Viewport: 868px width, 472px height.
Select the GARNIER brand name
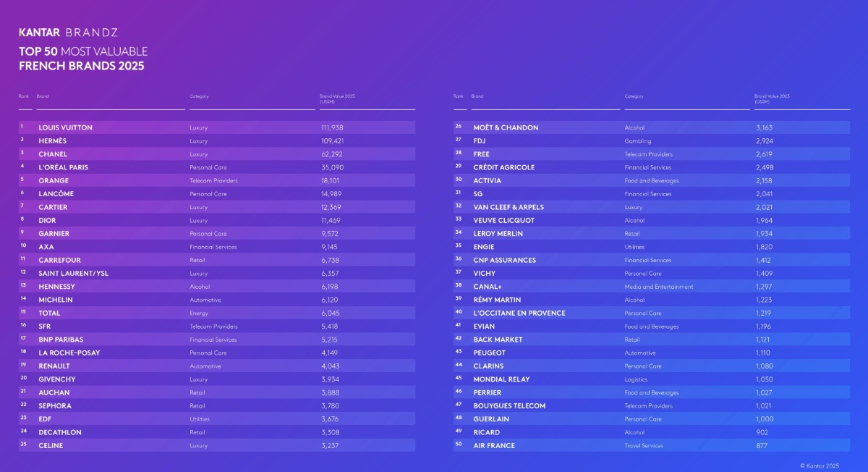pyautogui.click(x=54, y=233)
